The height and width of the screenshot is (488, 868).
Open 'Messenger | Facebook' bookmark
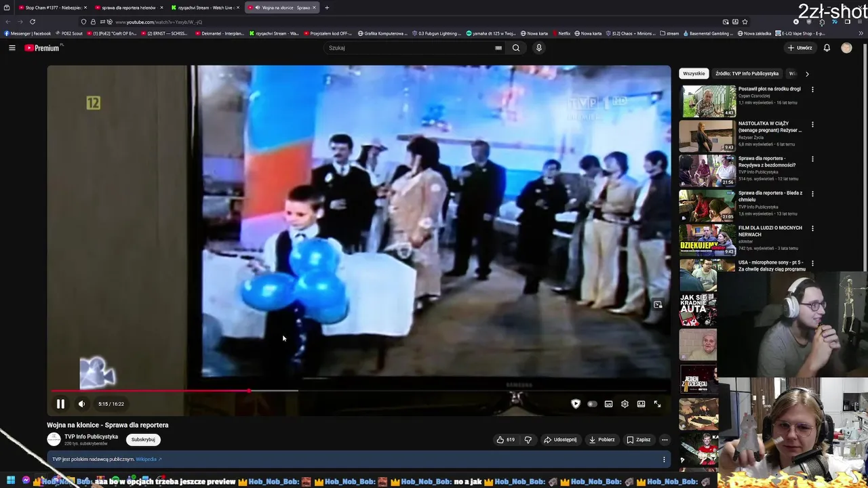coord(28,33)
